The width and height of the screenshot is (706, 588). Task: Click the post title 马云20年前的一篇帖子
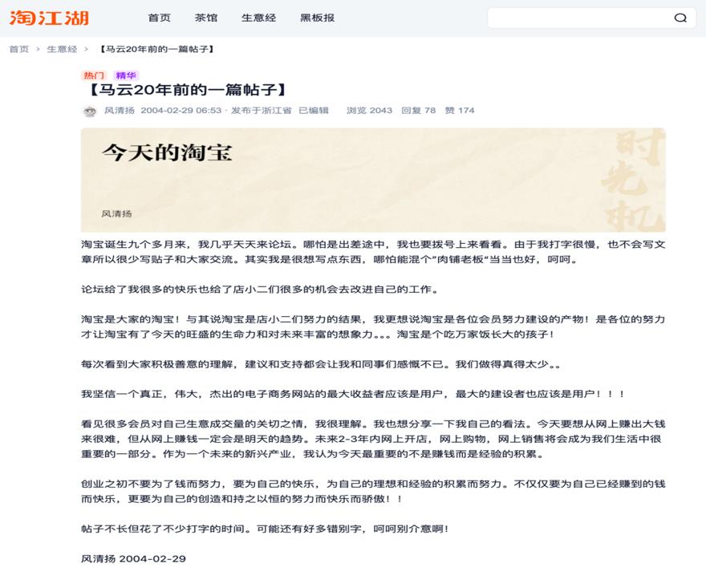(187, 90)
